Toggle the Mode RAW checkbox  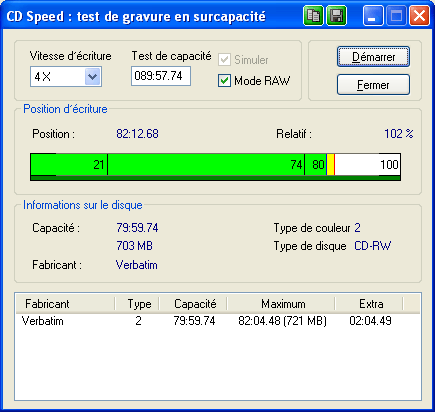(224, 81)
